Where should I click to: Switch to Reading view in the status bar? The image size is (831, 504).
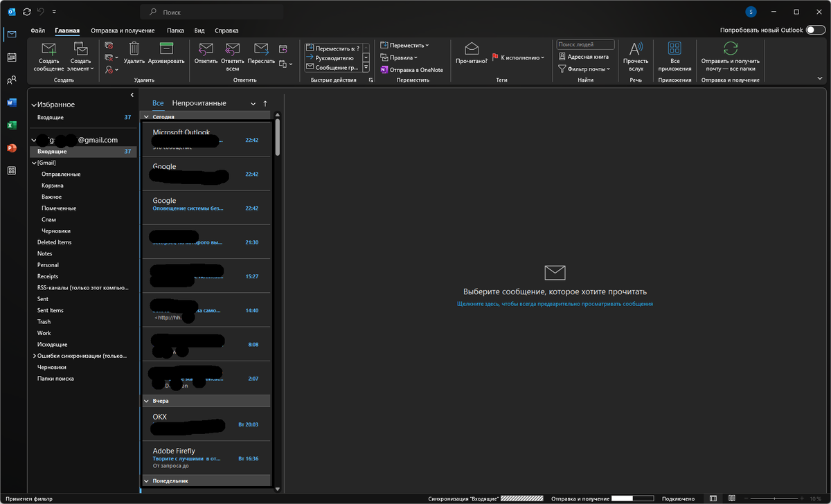[731, 498]
